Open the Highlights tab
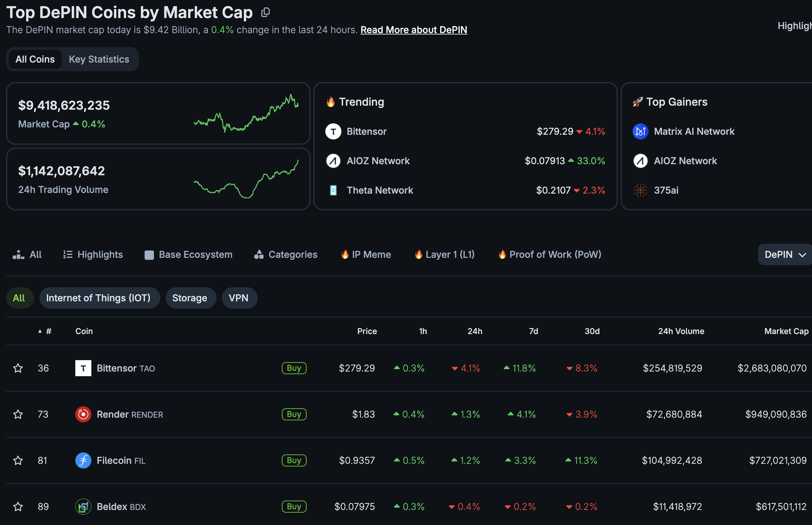Image resolution: width=812 pixels, height=525 pixels. tap(93, 254)
